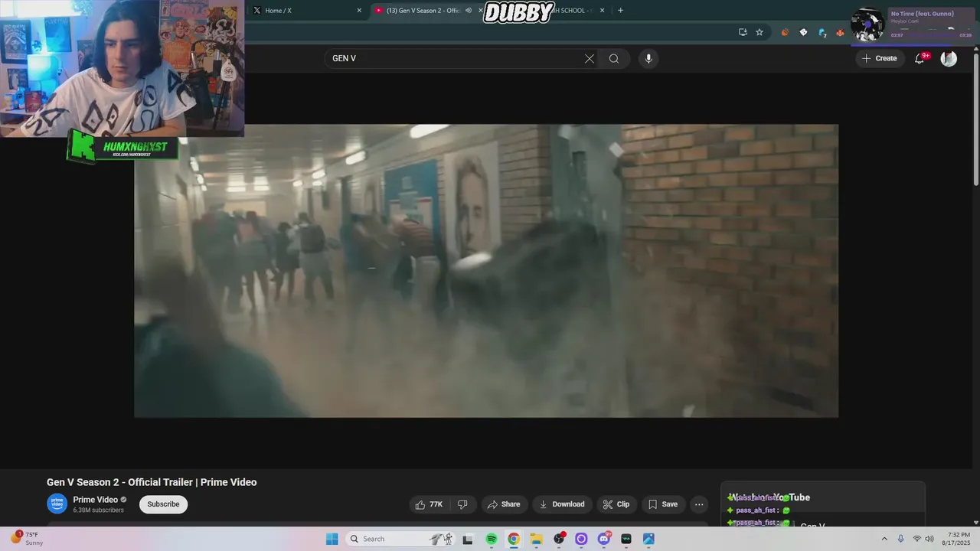Click the Gen V Season 2 video title

(x=152, y=482)
